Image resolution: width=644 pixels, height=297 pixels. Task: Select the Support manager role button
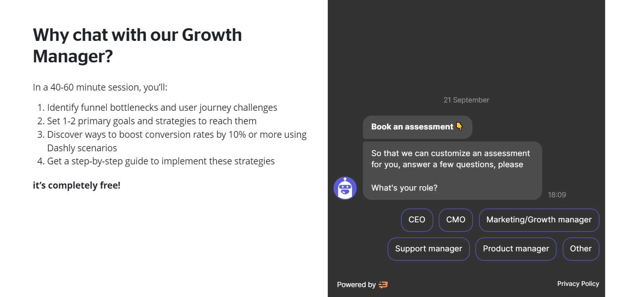pyautogui.click(x=429, y=249)
